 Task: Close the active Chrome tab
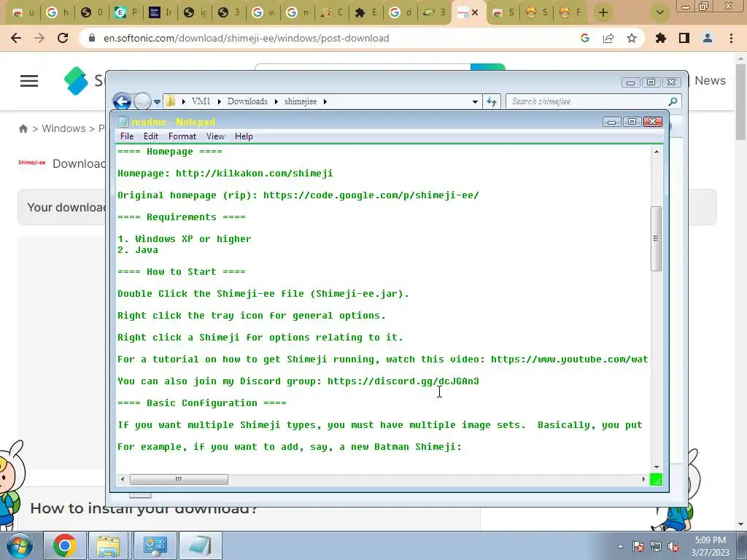[x=475, y=12]
